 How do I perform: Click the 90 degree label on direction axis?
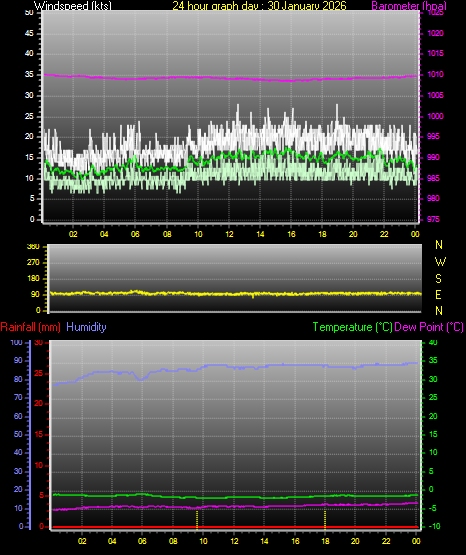pyautogui.click(x=35, y=294)
